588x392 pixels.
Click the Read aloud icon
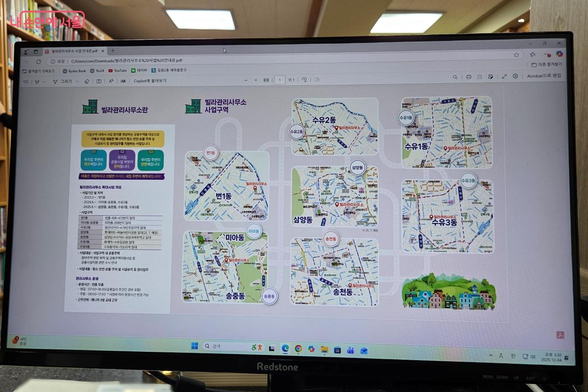pyautogui.click(x=111, y=81)
